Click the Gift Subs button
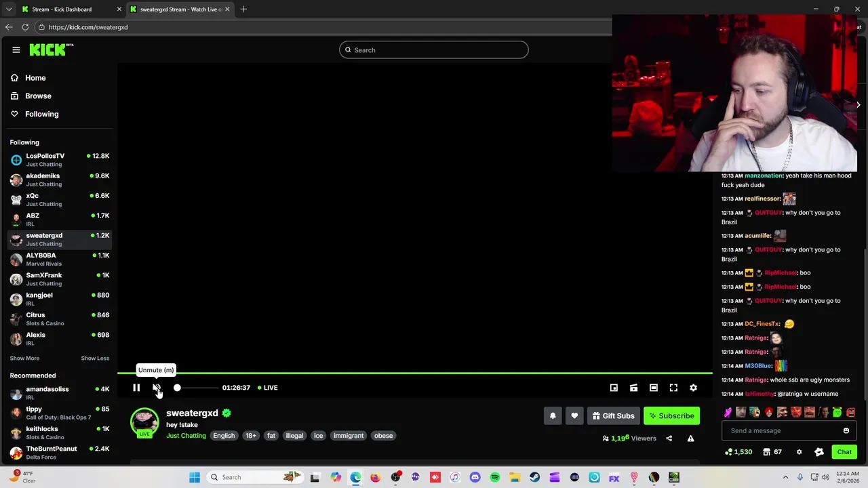This screenshot has height=488, width=868. (613, 416)
